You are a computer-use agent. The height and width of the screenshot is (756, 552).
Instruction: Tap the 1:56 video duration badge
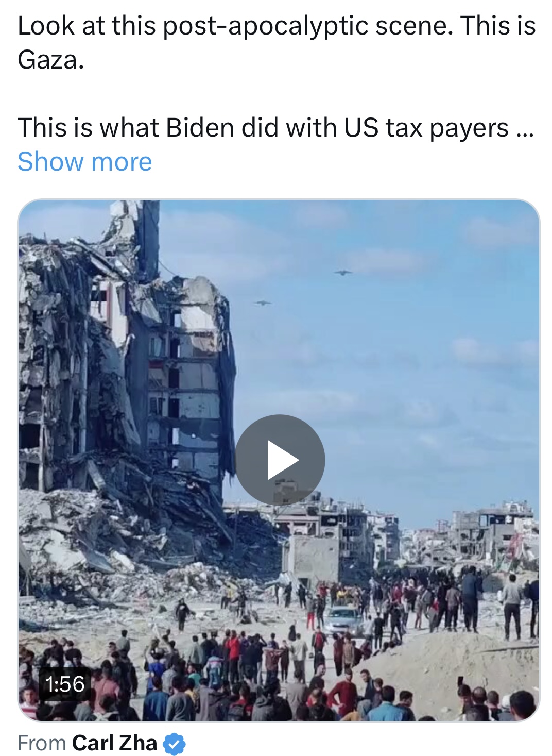click(65, 684)
